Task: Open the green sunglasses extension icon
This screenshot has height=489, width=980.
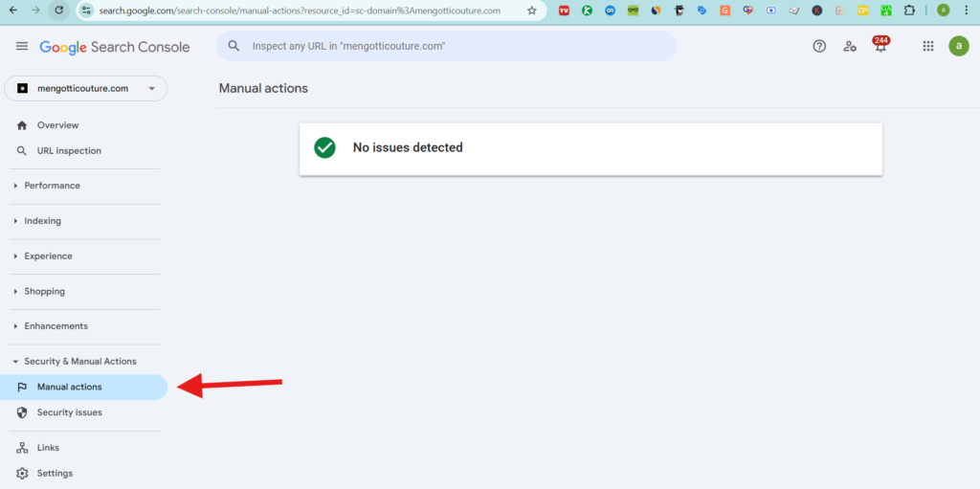Action: (634, 11)
